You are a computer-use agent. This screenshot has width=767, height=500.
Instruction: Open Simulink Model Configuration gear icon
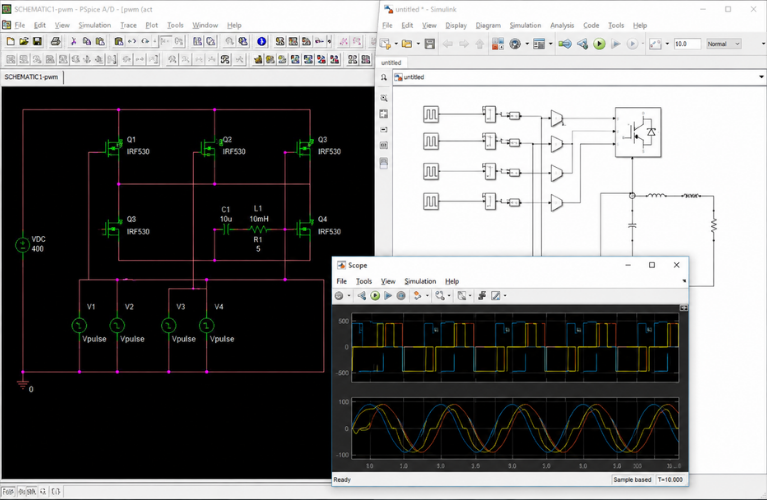[515, 44]
